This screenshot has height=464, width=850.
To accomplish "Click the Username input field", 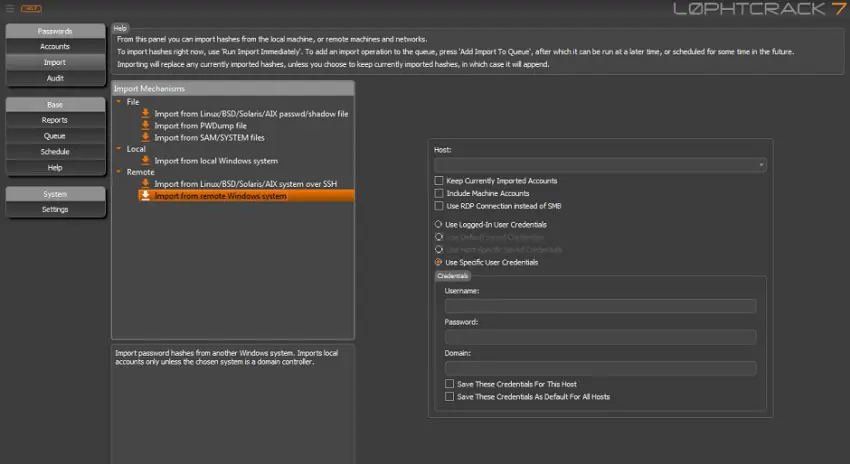I will (x=600, y=306).
